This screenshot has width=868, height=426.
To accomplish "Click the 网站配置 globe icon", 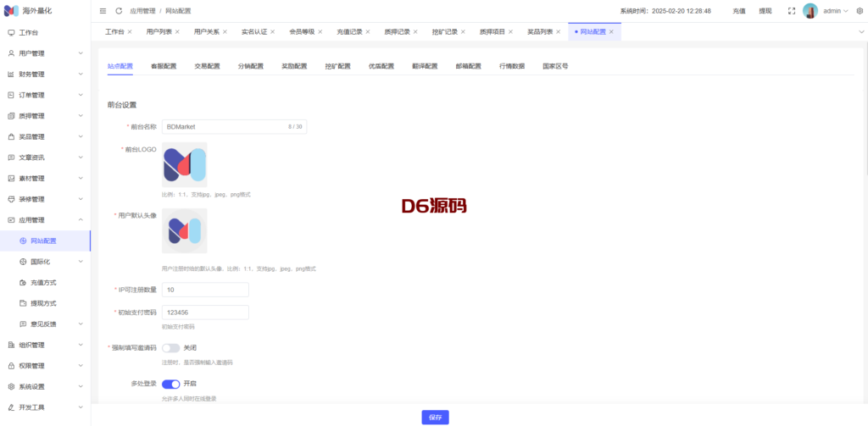I will [x=23, y=241].
